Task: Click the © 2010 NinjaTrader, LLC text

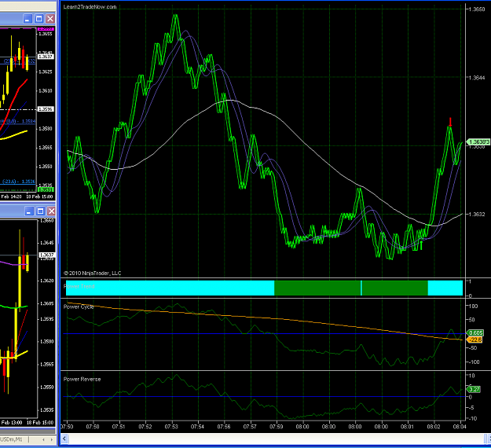Action: tap(93, 274)
